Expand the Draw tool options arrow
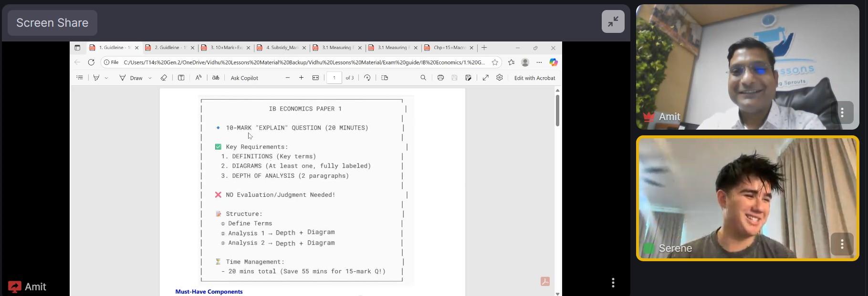Viewport: 868px width, 296px height. pyautogui.click(x=150, y=78)
